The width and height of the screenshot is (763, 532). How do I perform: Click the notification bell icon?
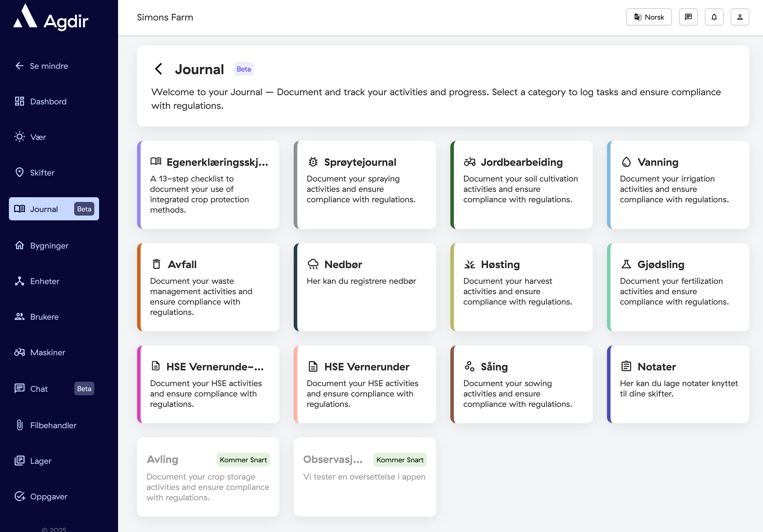[x=714, y=17]
